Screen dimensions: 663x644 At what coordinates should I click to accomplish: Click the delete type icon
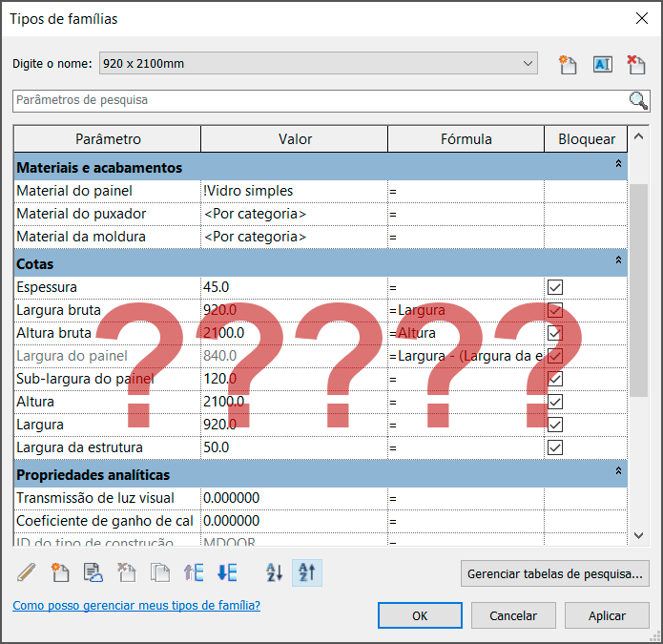point(635,64)
